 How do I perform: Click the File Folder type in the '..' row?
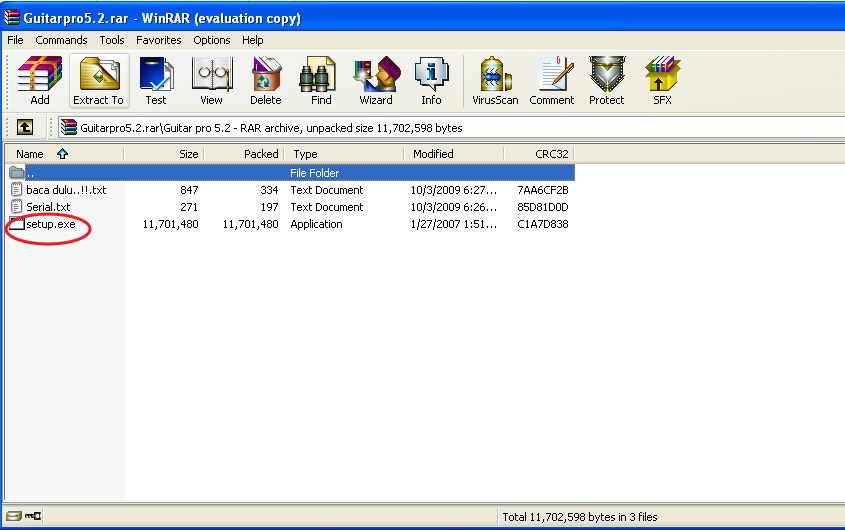click(x=315, y=173)
